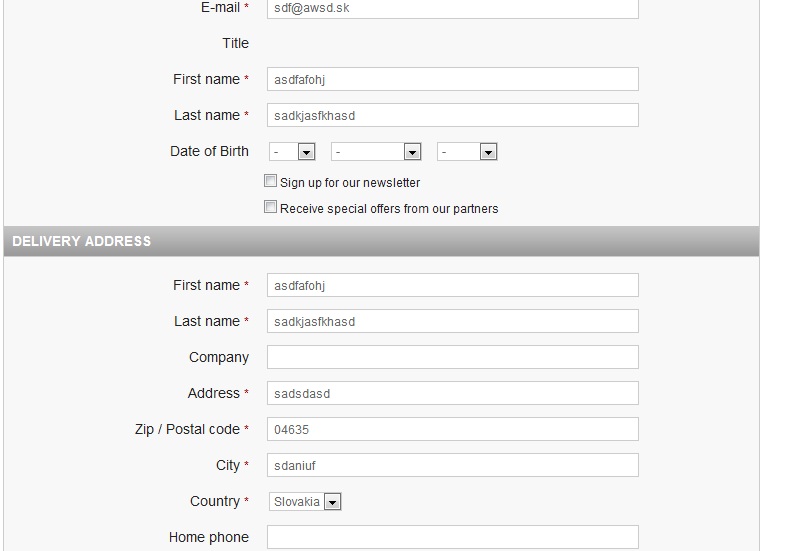Click the Zip / Postal code field
This screenshot has height=551, width=787.
pyautogui.click(x=452, y=430)
